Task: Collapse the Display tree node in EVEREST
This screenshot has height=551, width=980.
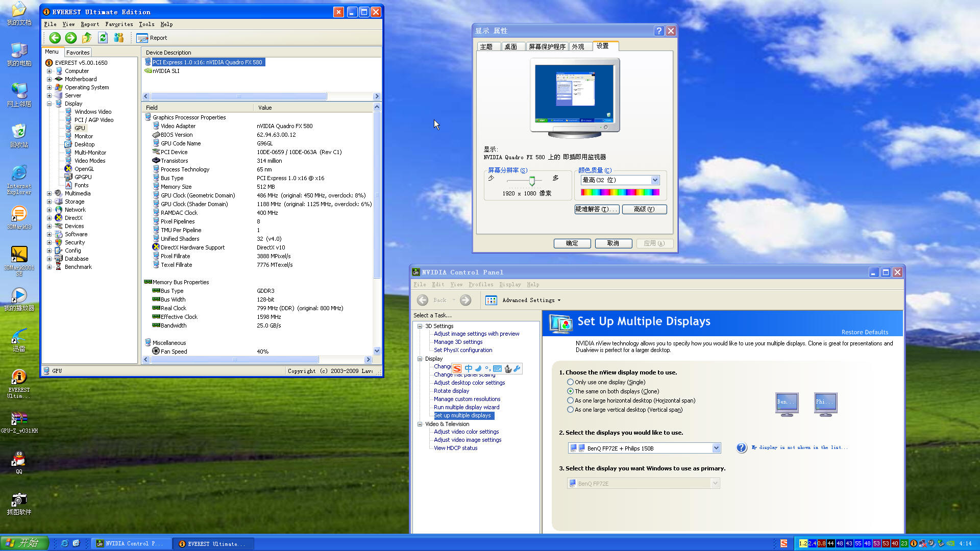Action: 49,104
